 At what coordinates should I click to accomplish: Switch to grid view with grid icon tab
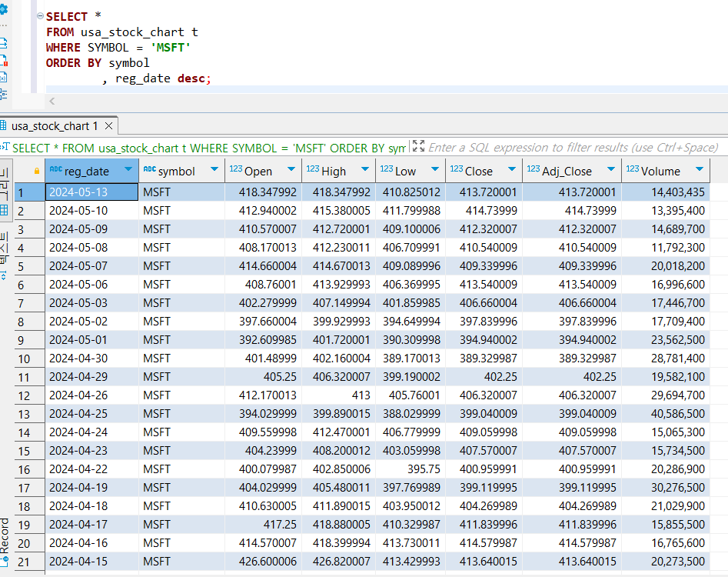click(4, 210)
